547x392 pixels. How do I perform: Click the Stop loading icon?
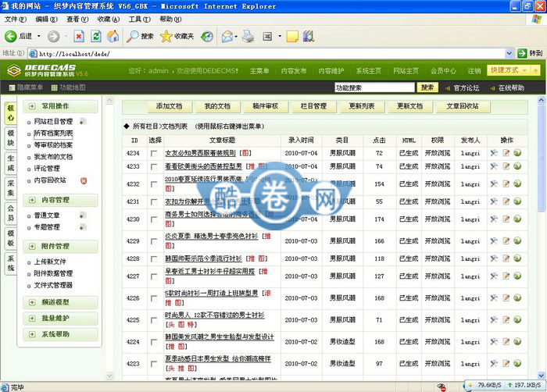pyautogui.click(x=79, y=36)
